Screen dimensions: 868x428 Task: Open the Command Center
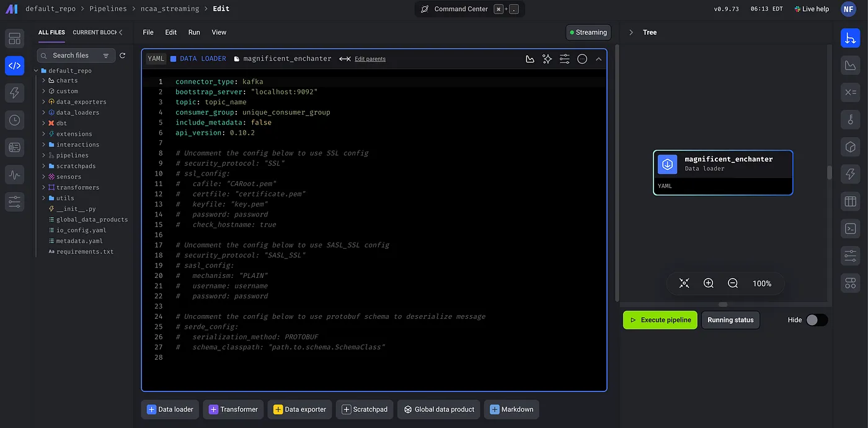[x=469, y=9]
